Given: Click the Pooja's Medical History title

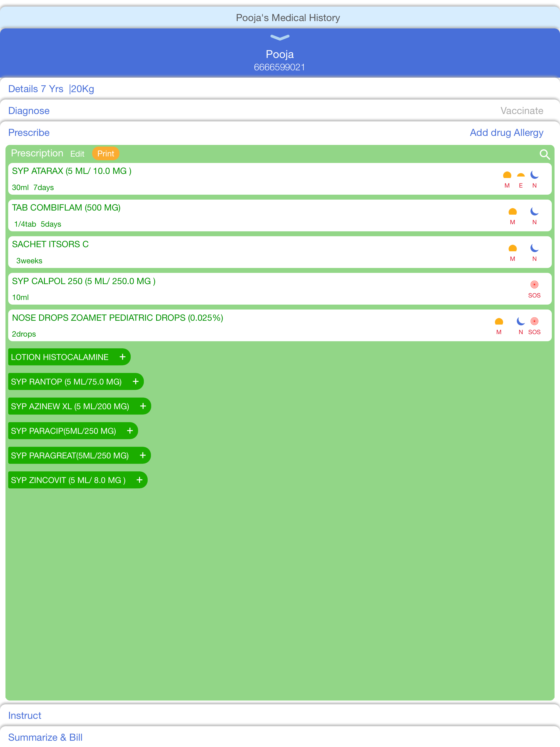Looking at the screenshot, I should [x=288, y=17].
